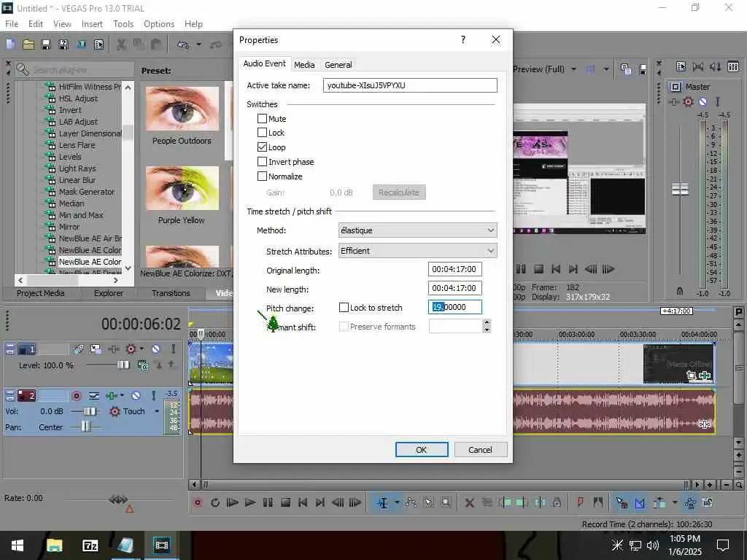Open the Undo history dropdown arrow
The height and width of the screenshot is (560, 747).
coord(198,44)
